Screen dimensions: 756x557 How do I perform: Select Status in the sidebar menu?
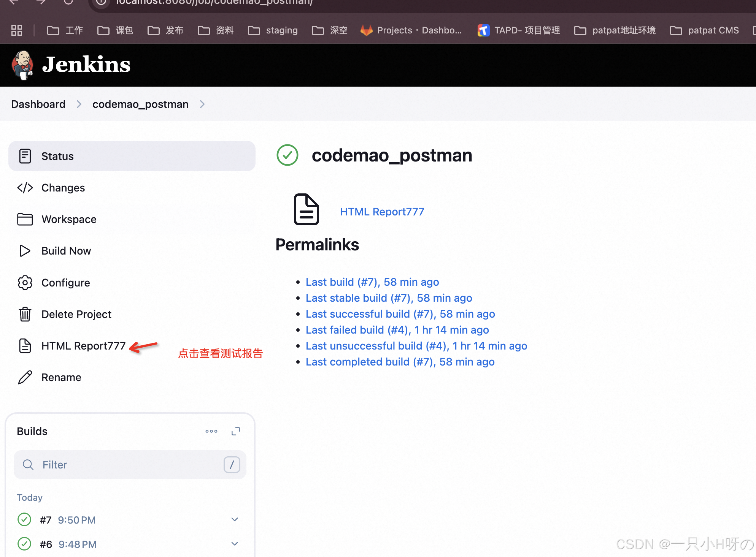point(132,156)
